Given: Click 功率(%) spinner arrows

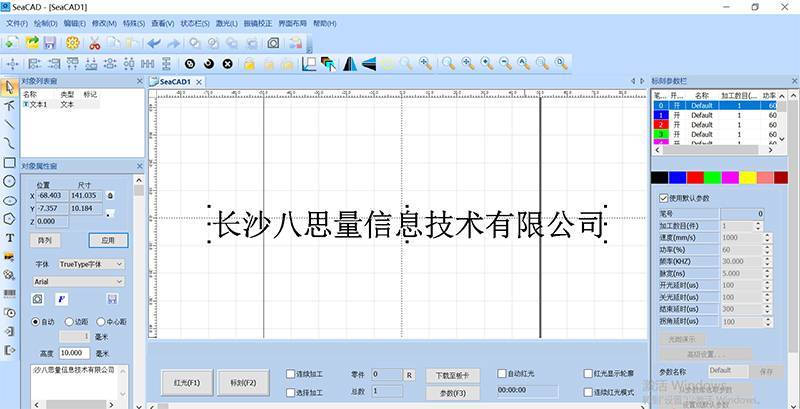Looking at the screenshot, I should [x=767, y=250].
